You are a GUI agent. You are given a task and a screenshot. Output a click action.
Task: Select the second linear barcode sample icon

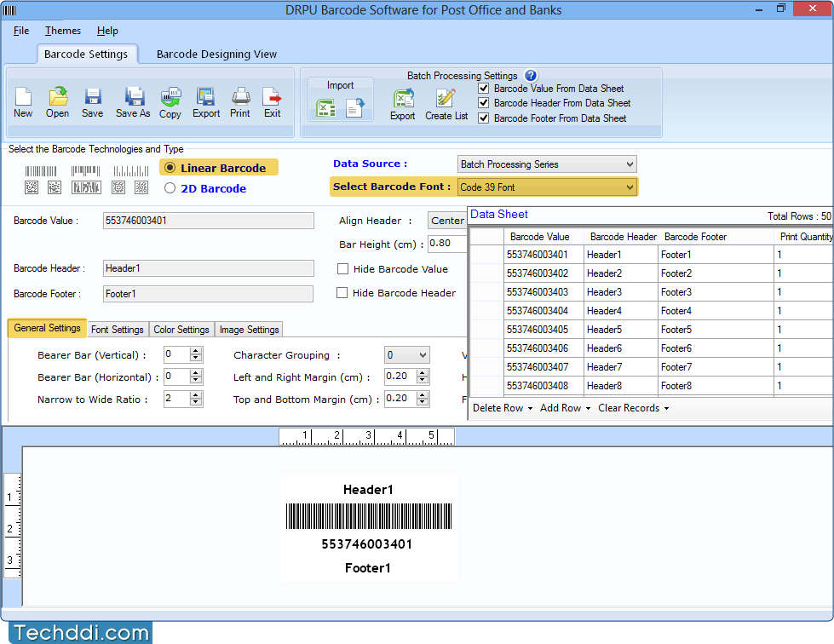86,171
